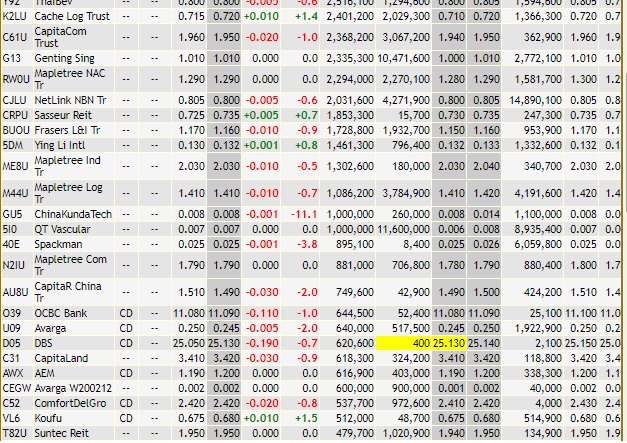627x443 pixels.
Task: Select Genting Sing stock name
Action: (x=64, y=58)
